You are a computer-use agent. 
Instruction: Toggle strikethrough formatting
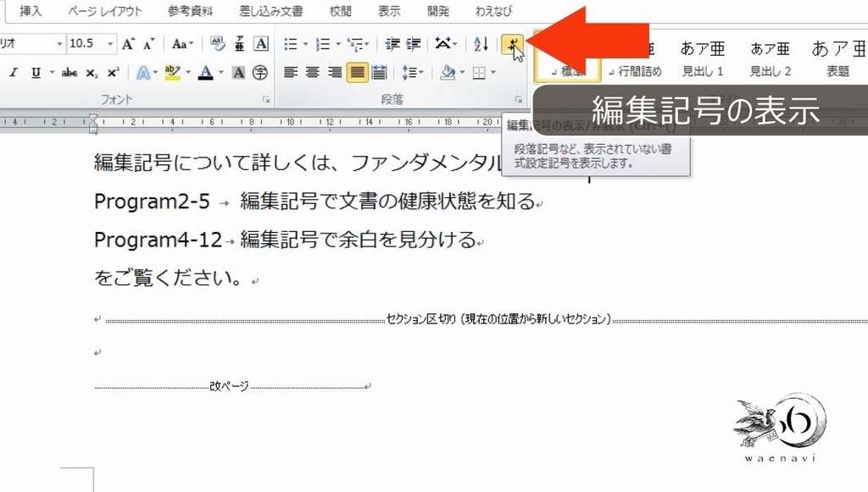[x=70, y=72]
